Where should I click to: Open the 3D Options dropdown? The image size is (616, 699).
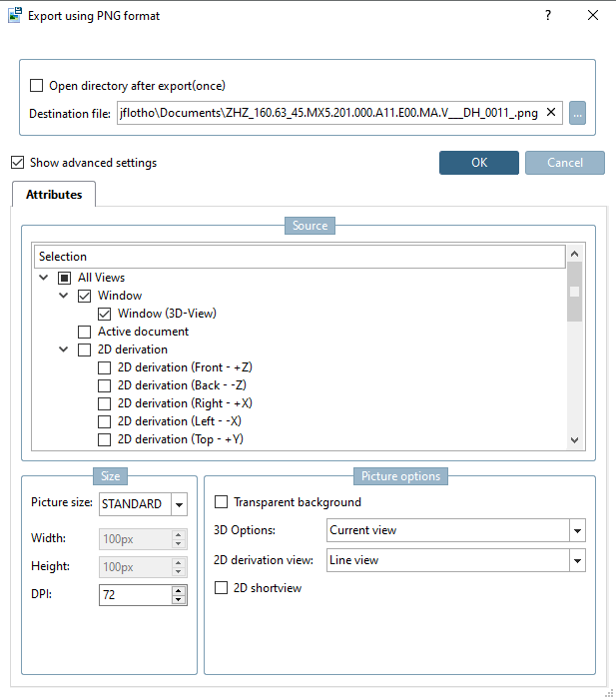pyautogui.click(x=577, y=530)
